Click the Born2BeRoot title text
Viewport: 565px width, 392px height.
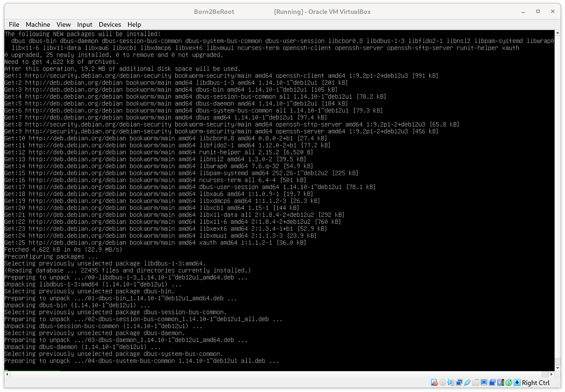click(x=214, y=12)
